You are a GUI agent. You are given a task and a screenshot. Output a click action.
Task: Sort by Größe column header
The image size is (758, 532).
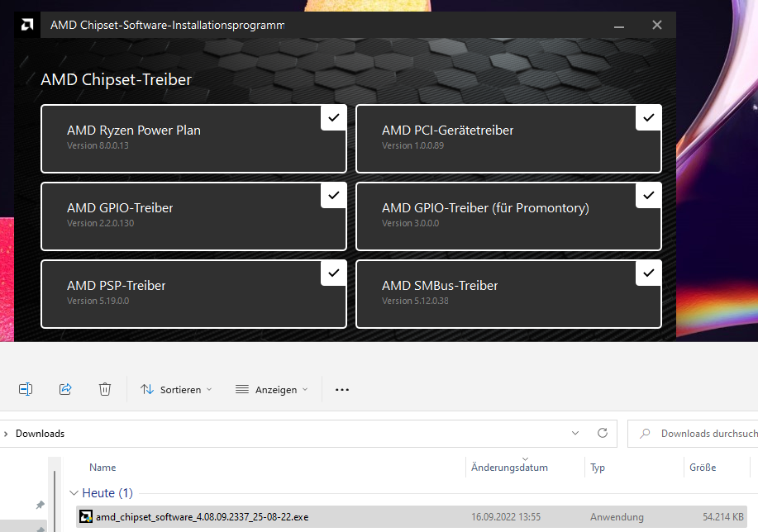click(x=703, y=468)
